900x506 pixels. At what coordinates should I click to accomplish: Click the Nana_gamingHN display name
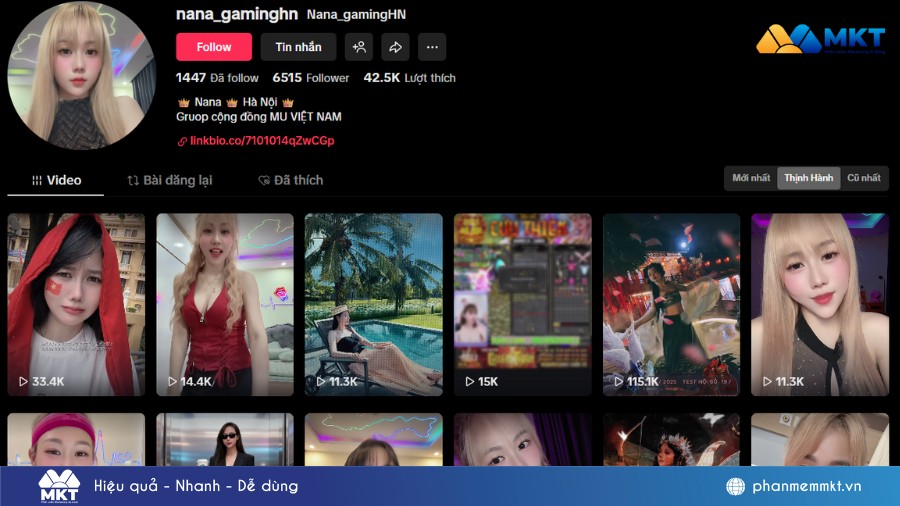click(356, 14)
